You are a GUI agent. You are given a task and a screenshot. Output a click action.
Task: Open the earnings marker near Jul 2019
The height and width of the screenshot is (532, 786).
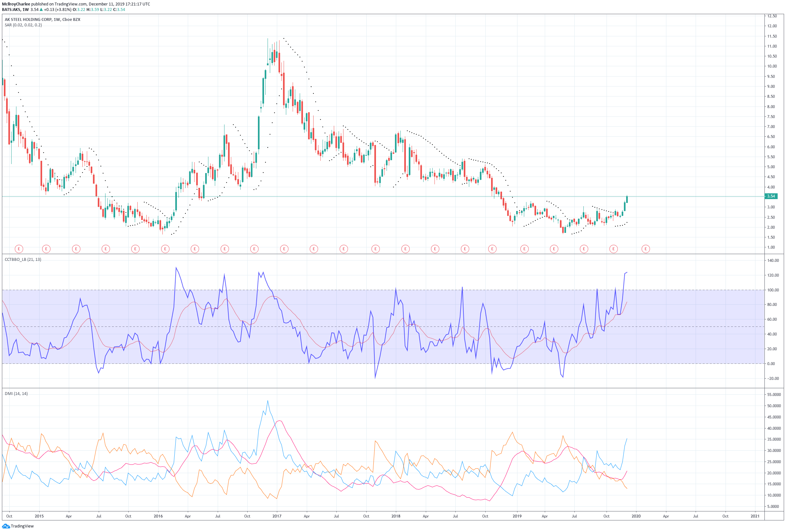(x=584, y=249)
